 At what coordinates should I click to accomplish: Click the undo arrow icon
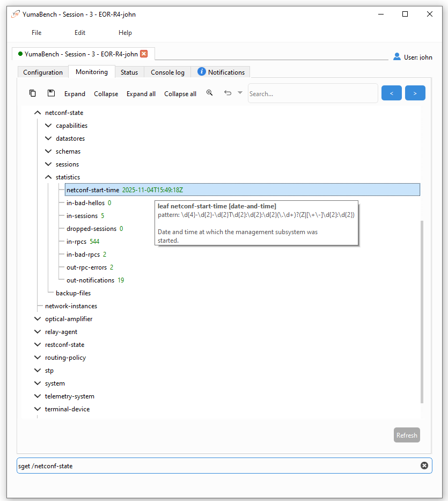tap(227, 93)
